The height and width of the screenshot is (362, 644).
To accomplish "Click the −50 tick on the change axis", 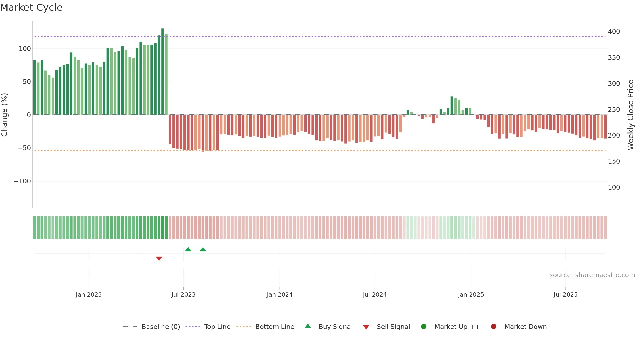I will 24,148.
